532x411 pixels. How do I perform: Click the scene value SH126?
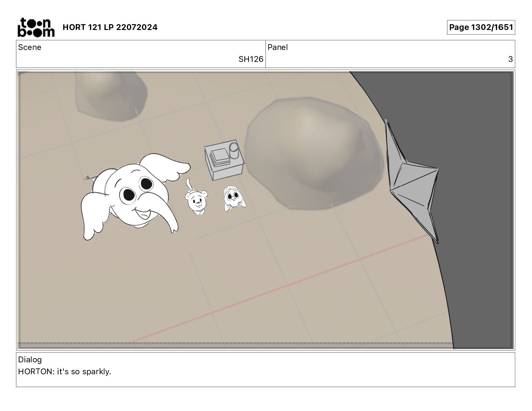(x=251, y=59)
